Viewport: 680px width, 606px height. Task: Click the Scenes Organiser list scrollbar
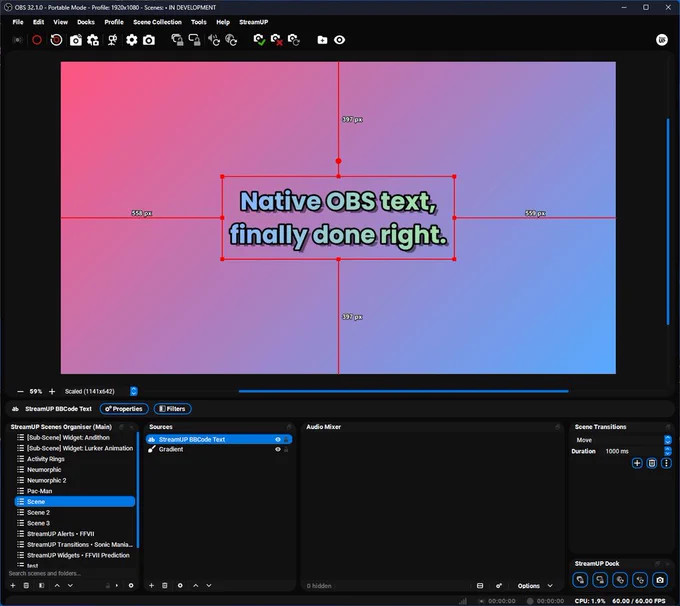click(x=138, y=489)
